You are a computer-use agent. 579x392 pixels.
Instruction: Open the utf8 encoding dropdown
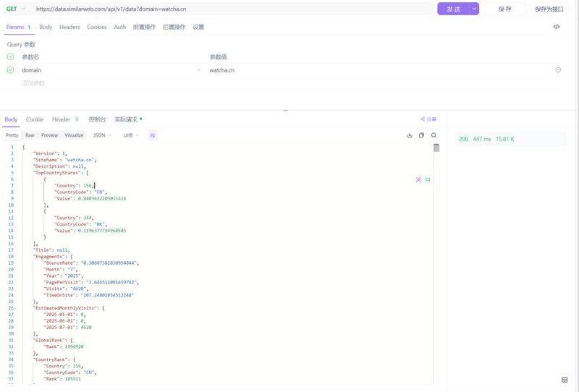[x=131, y=135]
